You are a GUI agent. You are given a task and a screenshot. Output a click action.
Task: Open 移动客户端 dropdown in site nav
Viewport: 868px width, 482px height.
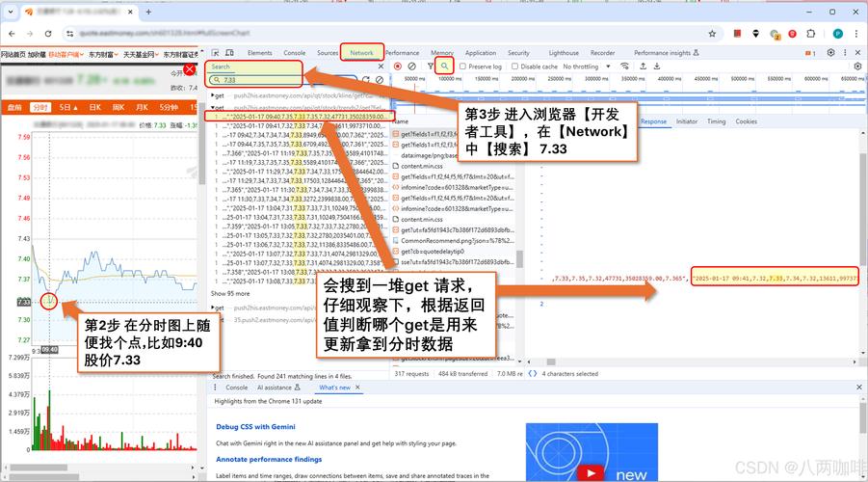66,54
